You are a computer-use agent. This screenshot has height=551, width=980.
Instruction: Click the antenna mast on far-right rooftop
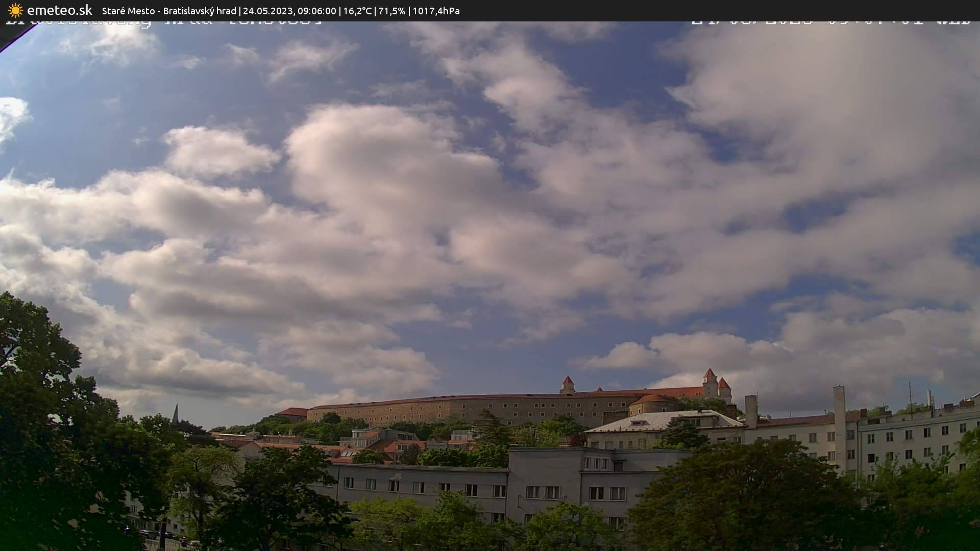tap(910, 398)
